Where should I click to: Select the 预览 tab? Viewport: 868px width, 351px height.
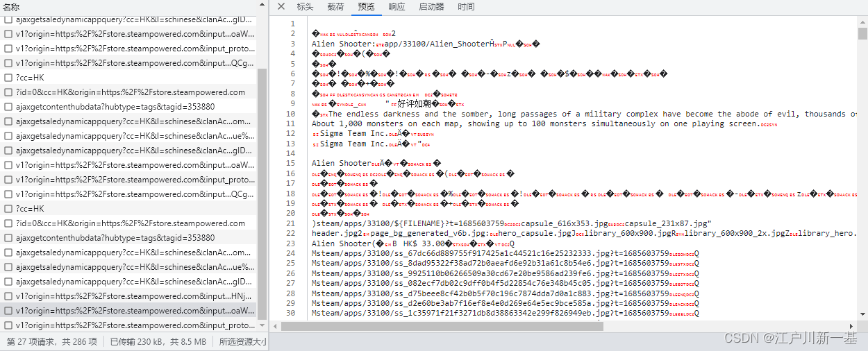click(x=366, y=6)
